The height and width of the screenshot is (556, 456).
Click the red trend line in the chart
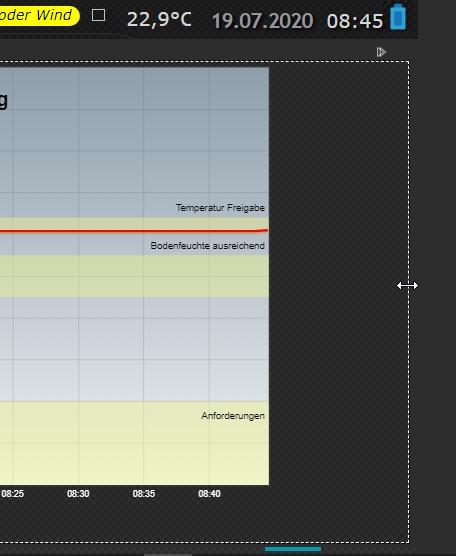134,231
